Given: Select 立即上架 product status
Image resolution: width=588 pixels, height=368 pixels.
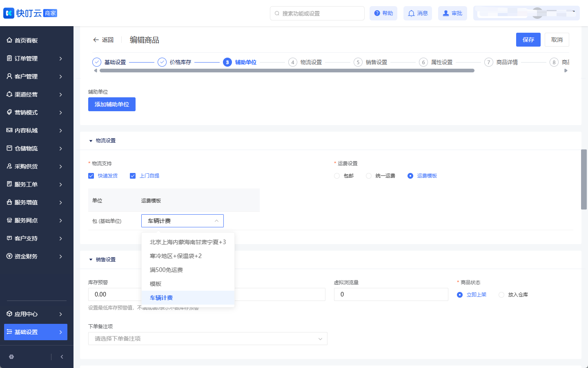Looking at the screenshot, I should point(460,295).
